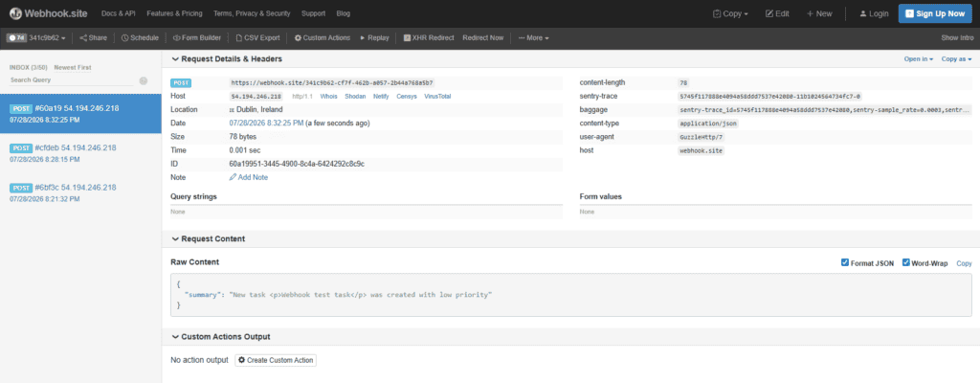Toggle the Newest First sort order
The height and width of the screenshot is (383, 980).
(73, 67)
